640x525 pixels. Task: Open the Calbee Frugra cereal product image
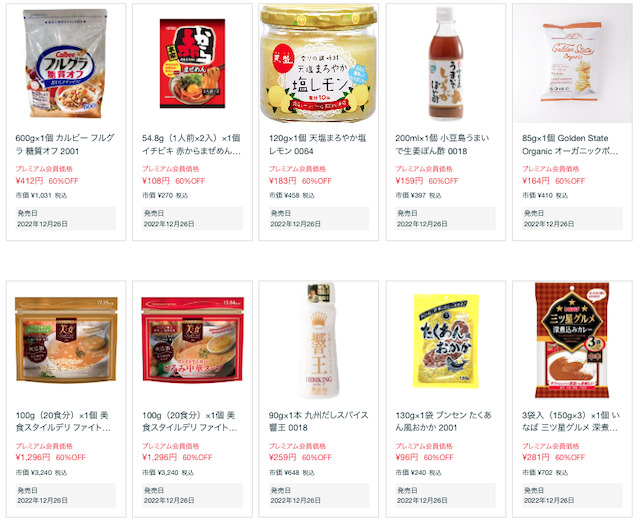pos(66,63)
